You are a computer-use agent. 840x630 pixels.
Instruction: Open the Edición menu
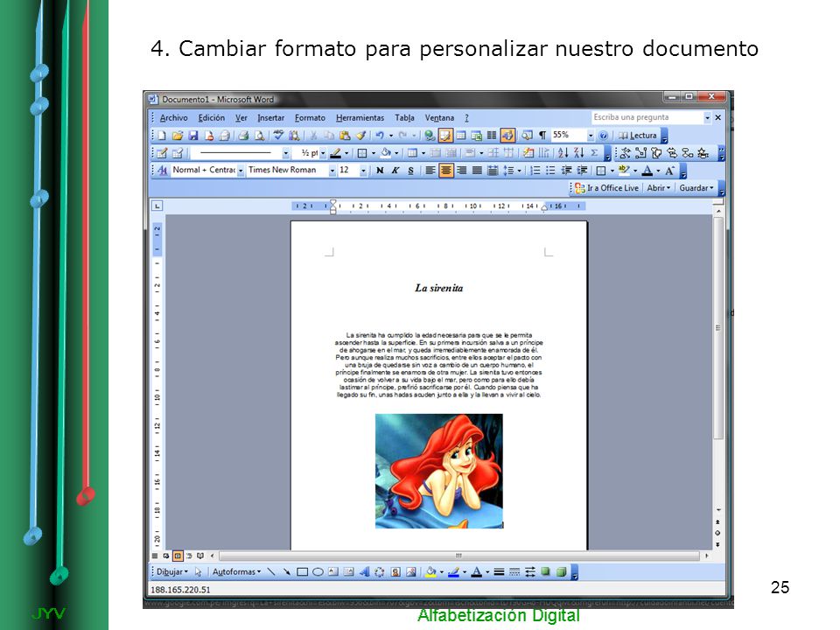click(x=212, y=118)
